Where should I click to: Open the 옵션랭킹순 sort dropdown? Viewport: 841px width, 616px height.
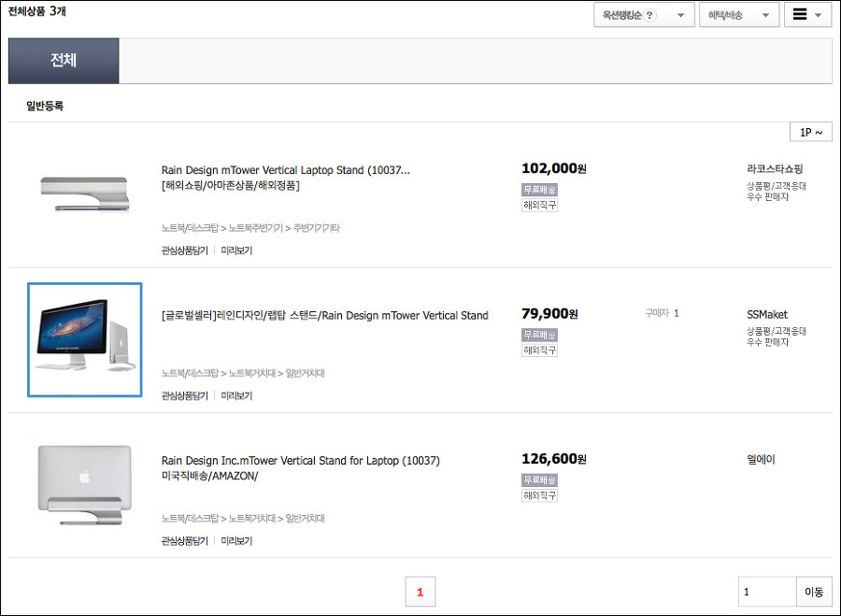pyautogui.click(x=644, y=15)
